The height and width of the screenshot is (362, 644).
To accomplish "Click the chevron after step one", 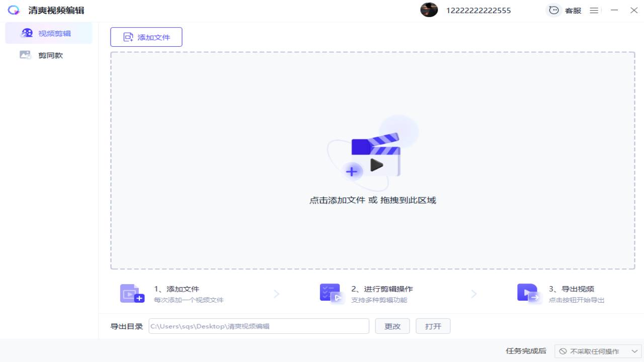I will (276, 294).
